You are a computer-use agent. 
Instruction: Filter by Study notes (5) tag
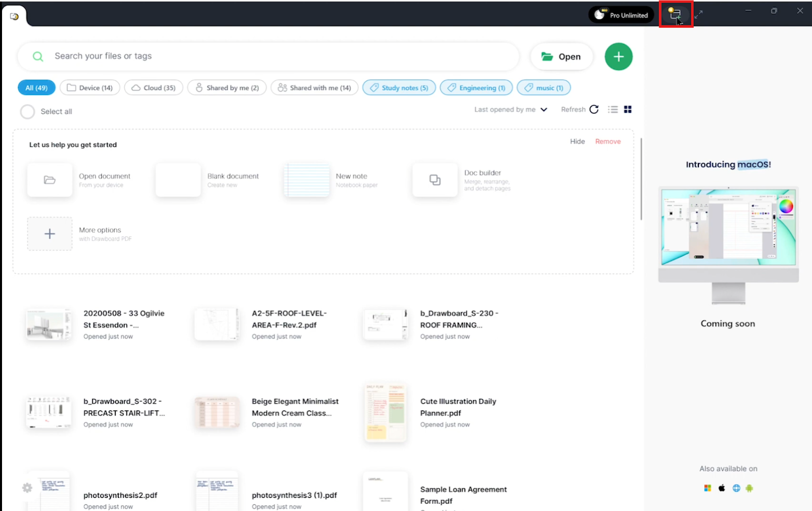click(399, 88)
